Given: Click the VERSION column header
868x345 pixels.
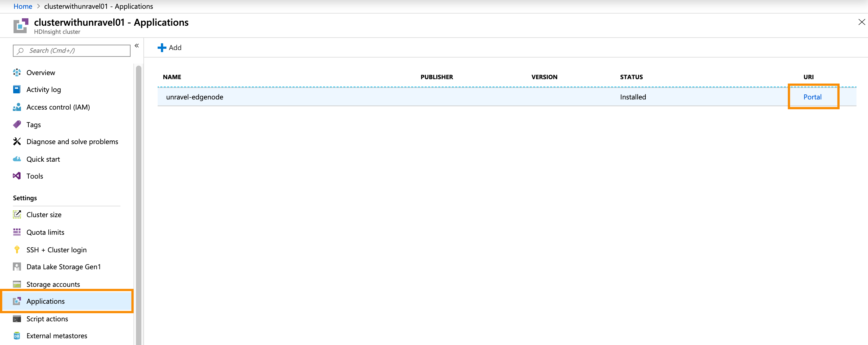Looking at the screenshot, I should [544, 77].
